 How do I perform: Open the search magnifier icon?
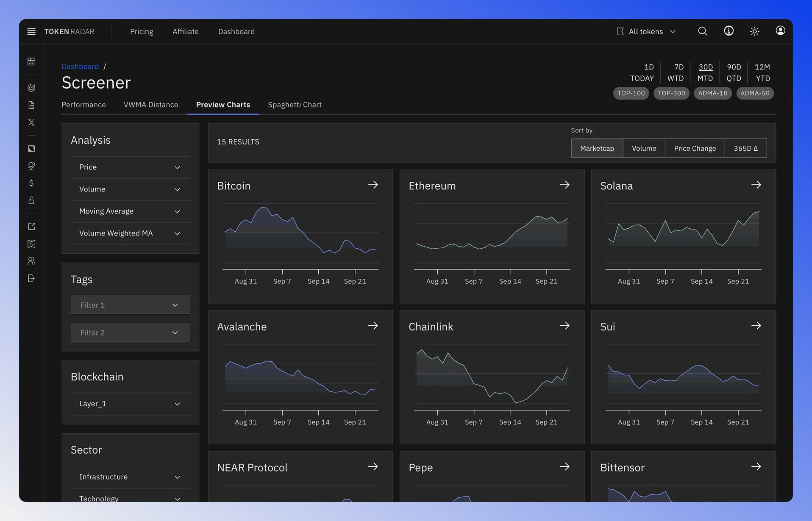click(x=703, y=31)
